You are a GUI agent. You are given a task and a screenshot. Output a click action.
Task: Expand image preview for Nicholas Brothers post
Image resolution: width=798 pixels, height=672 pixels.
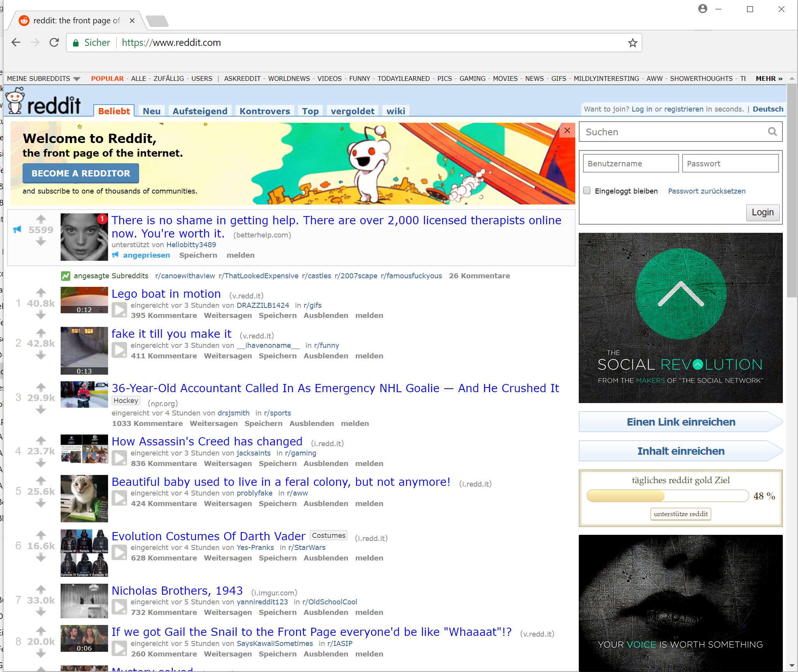point(119,607)
